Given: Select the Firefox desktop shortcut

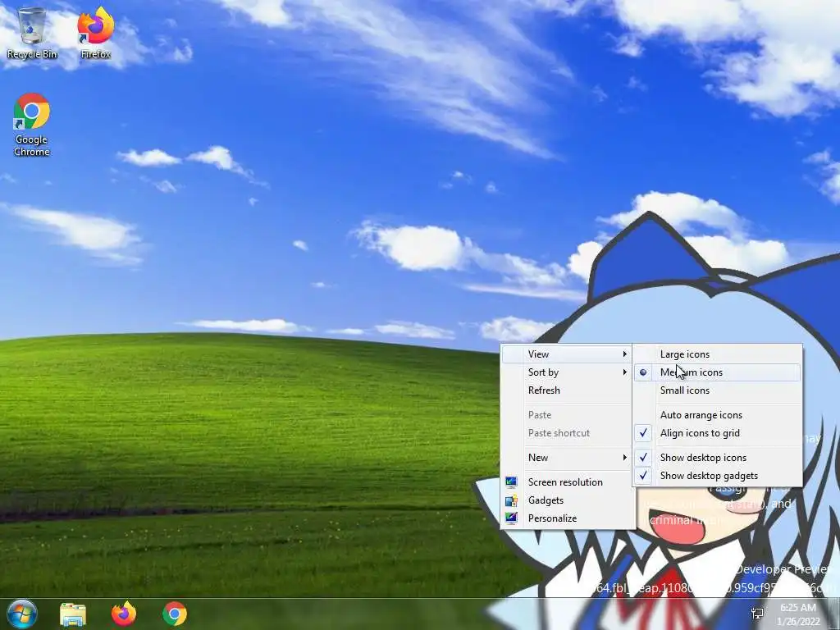Looking at the screenshot, I should coord(96,33).
